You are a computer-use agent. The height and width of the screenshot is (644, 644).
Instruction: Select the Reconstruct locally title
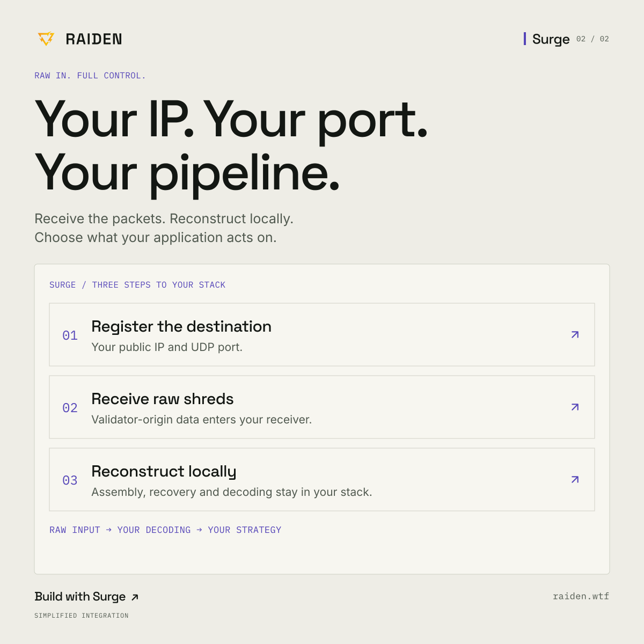(164, 471)
